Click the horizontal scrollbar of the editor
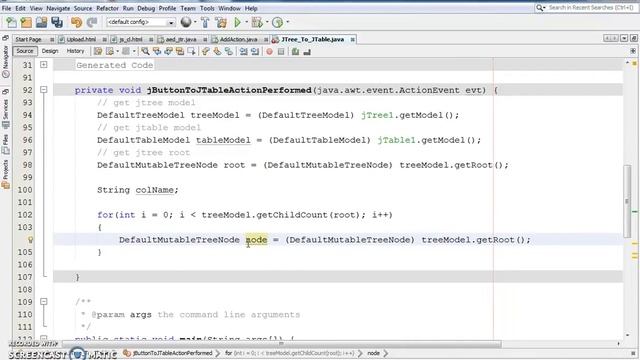640x360 pixels. coord(282,344)
